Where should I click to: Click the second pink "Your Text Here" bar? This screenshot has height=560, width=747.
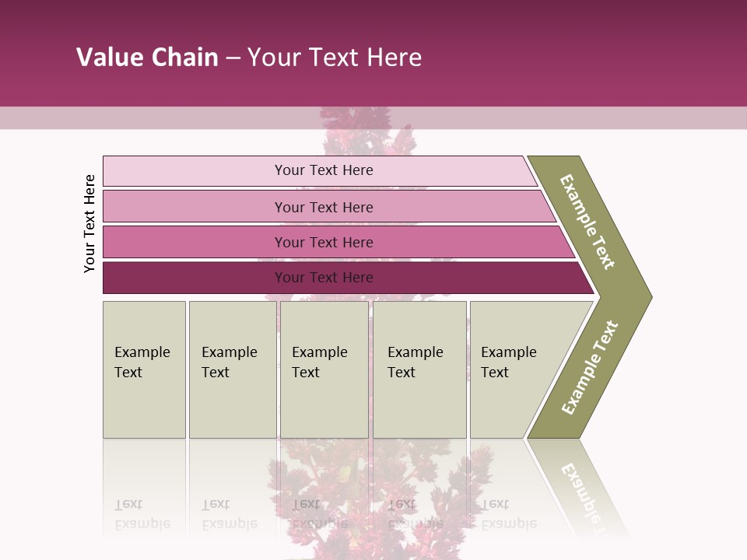click(323, 207)
